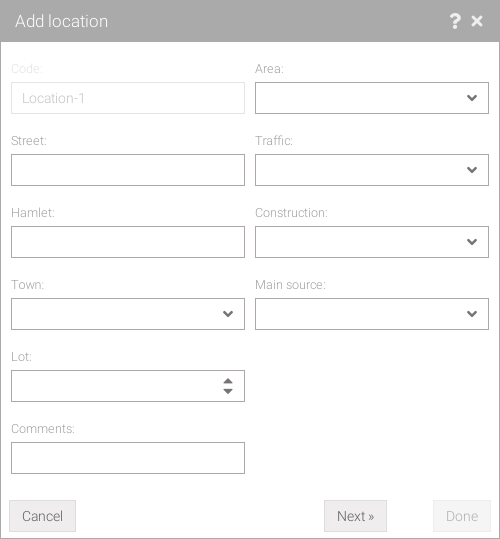Decrease the Lot value with down arrow
This screenshot has height=539, width=500.
(x=228, y=391)
